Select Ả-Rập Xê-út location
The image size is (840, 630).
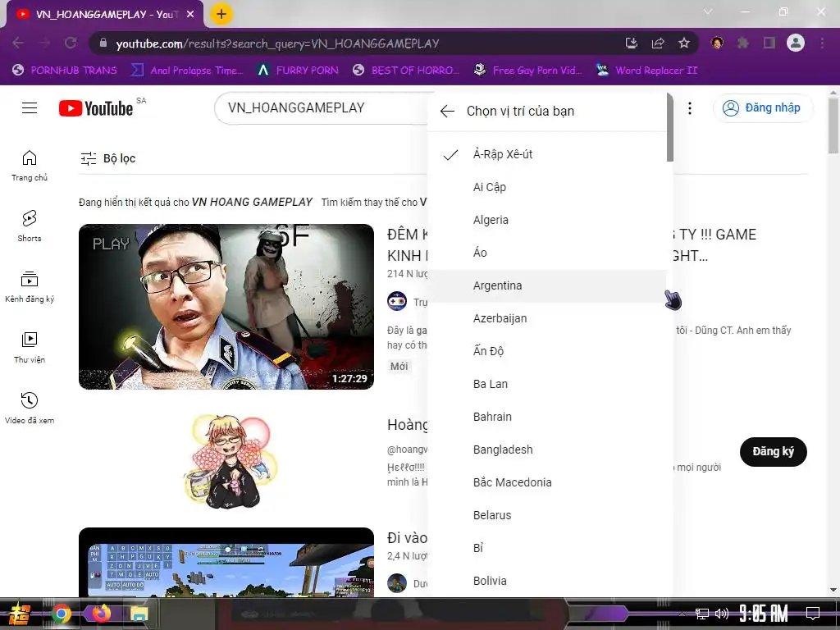(x=547, y=154)
